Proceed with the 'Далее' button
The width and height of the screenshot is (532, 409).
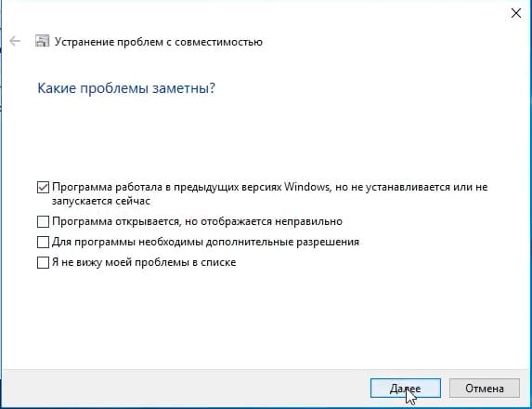pyautogui.click(x=406, y=388)
